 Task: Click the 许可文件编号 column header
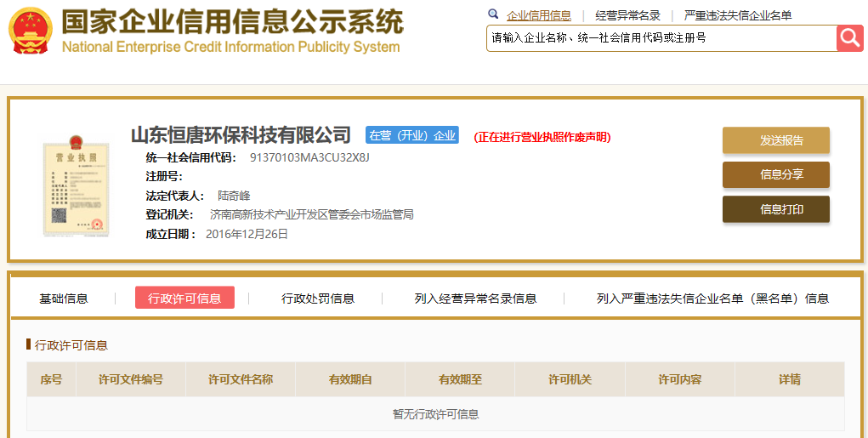pos(131,379)
